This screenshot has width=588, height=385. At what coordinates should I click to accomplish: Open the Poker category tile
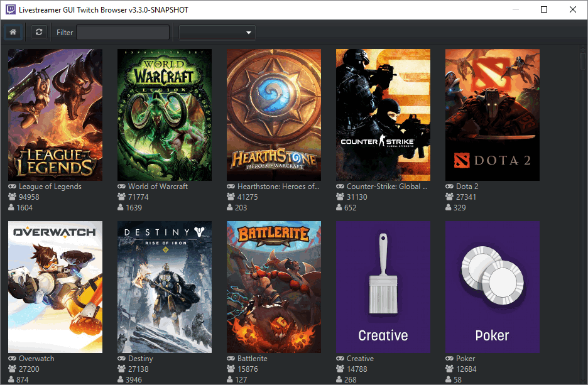pos(493,287)
